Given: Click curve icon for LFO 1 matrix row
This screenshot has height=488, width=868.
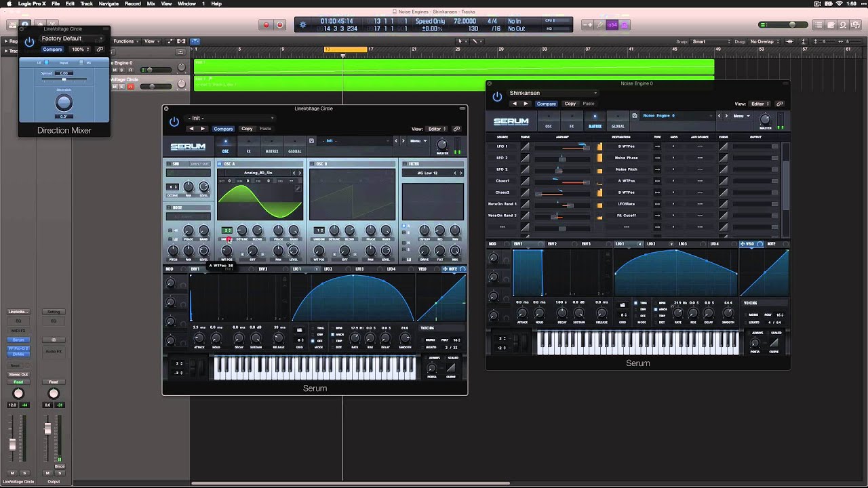Looking at the screenshot, I should click(x=525, y=146).
